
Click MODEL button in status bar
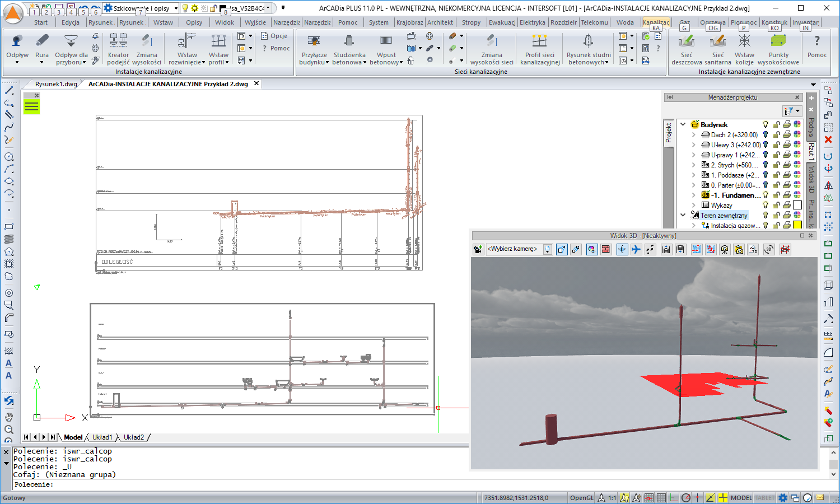click(741, 497)
